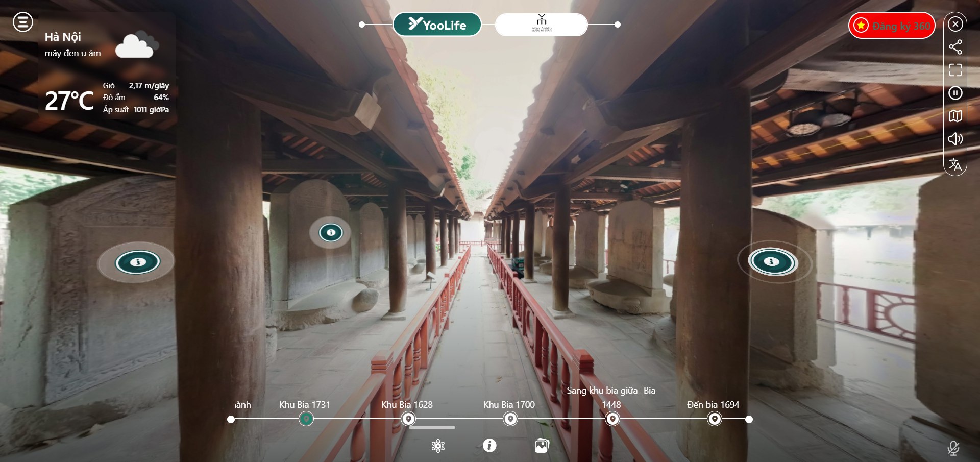Pause the auto-rotation

(x=955, y=93)
